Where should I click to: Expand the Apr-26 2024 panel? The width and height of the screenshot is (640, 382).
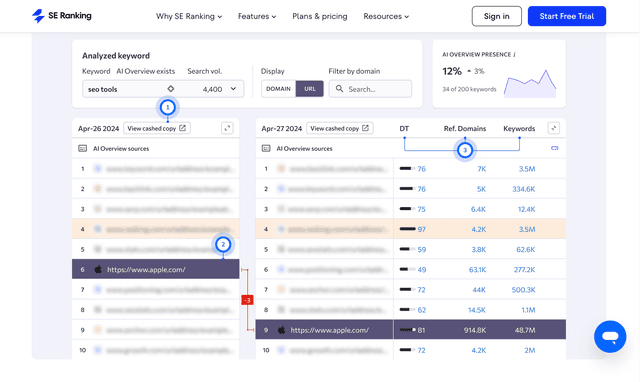pos(227,128)
